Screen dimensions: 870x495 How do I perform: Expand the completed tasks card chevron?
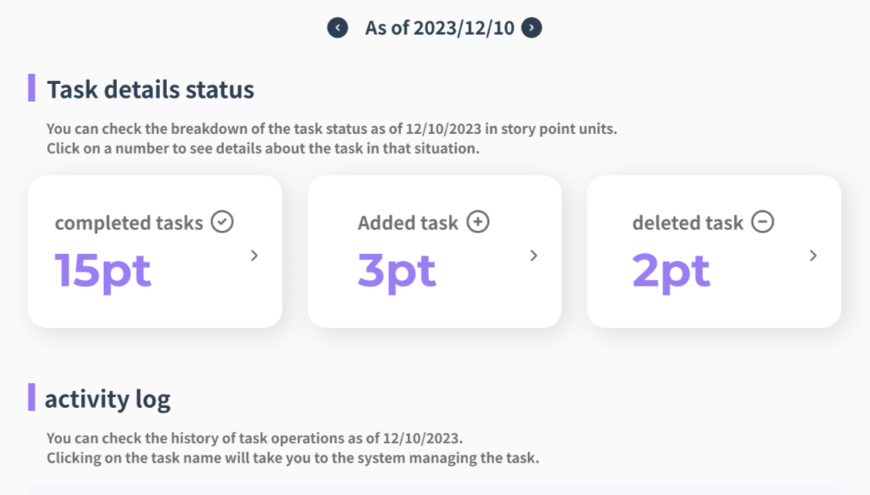[254, 256]
